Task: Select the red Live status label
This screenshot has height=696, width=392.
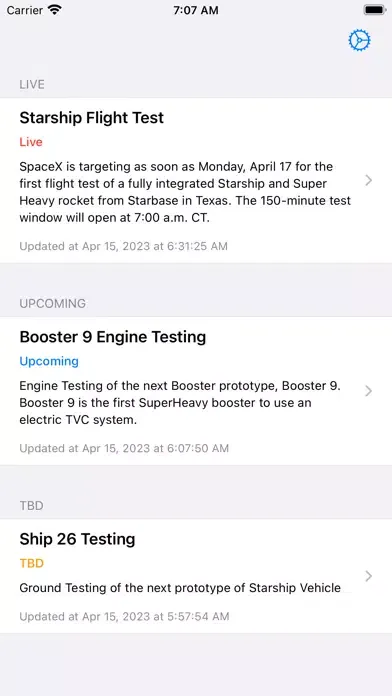Action: click(x=31, y=142)
